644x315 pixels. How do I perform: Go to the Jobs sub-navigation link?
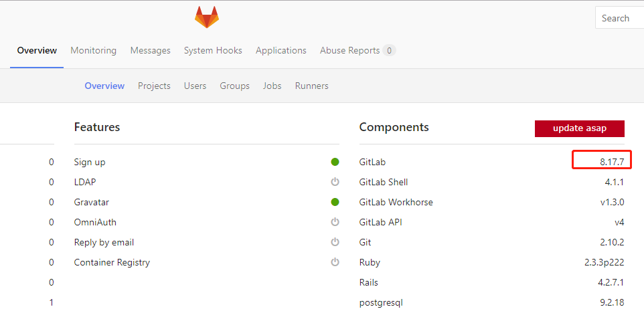coord(272,86)
